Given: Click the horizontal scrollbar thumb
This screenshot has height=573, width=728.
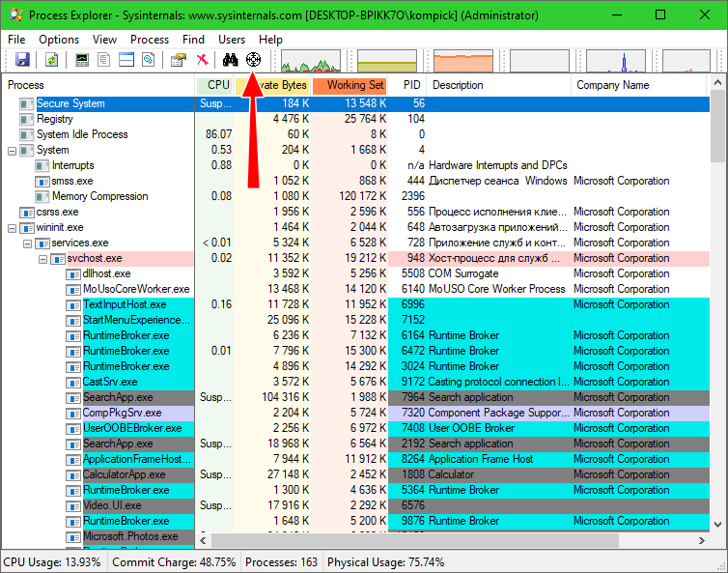Looking at the screenshot, I should pyautogui.click(x=415, y=540).
